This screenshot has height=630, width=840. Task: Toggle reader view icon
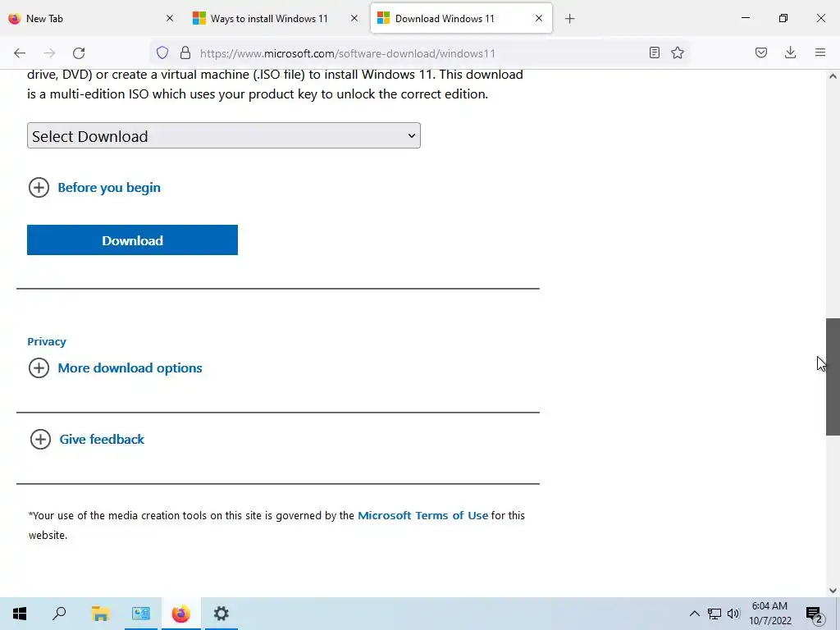pyautogui.click(x=654, y=52)
